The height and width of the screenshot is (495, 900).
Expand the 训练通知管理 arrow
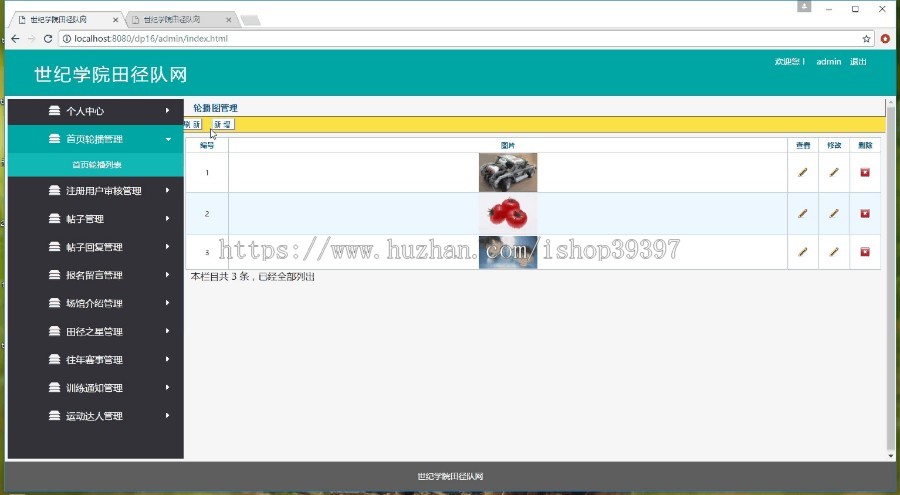coord(168,387)
